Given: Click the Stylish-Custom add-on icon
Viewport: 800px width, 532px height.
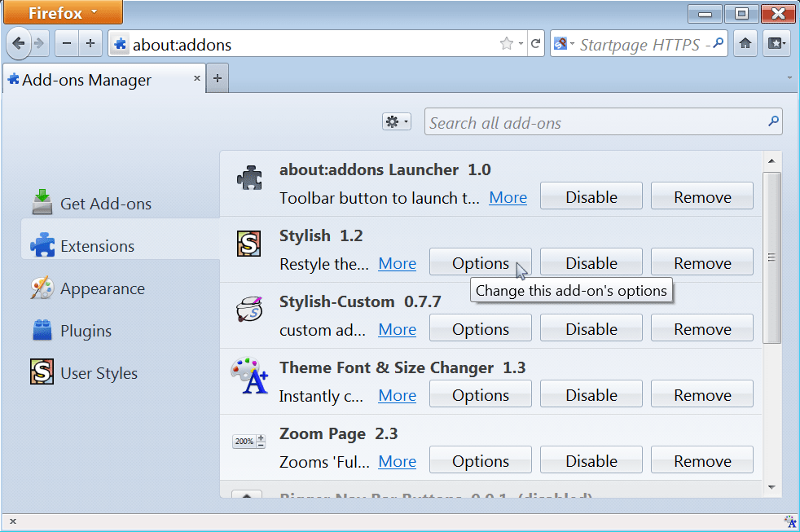Looking at the screenshot, I should click(248, 309).
